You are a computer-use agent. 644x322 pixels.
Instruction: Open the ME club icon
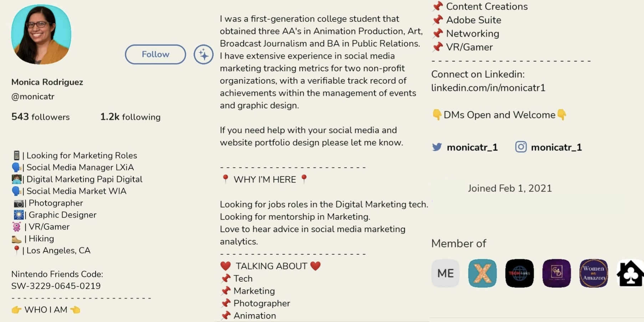point(445,273)
